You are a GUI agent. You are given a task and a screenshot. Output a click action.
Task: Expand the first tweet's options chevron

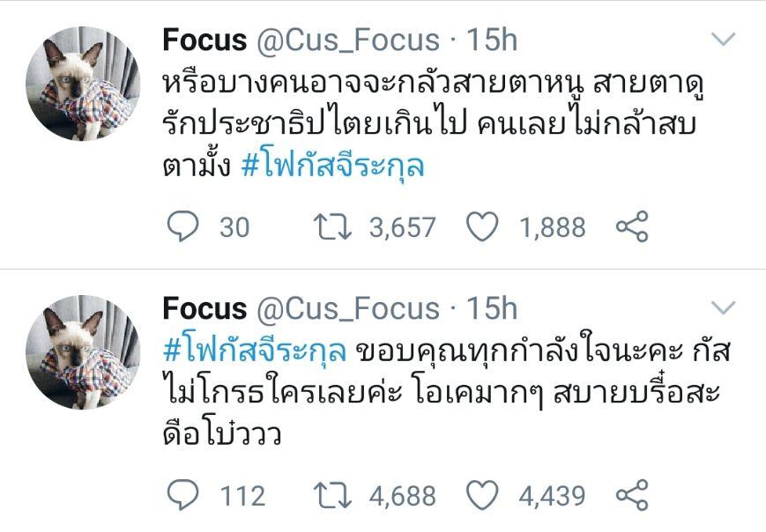[723, 39]
